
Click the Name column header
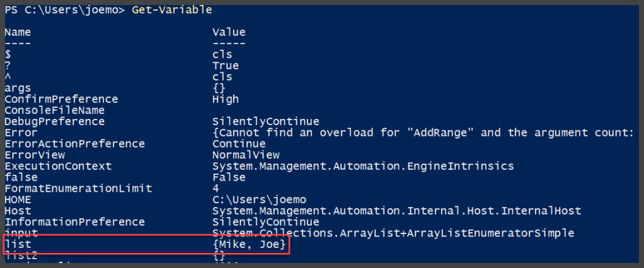click(18, 32)
